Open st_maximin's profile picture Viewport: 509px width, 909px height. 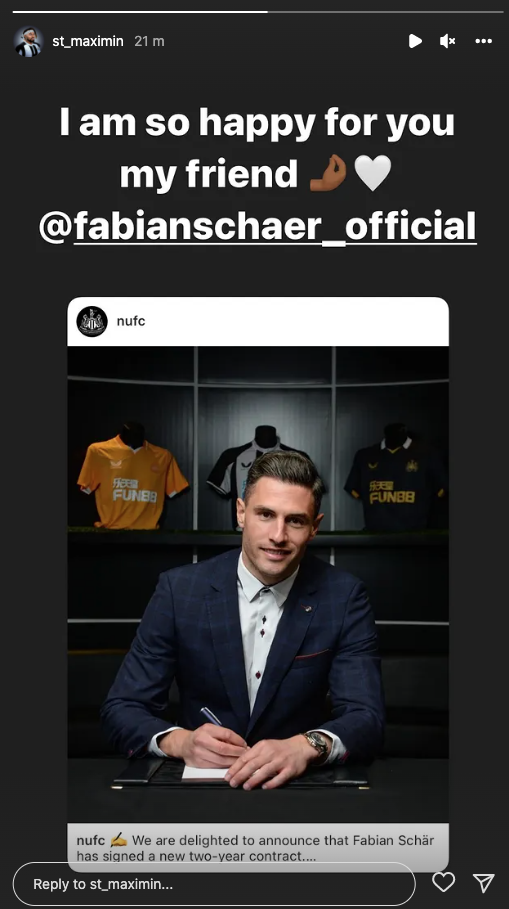[28, 41]
